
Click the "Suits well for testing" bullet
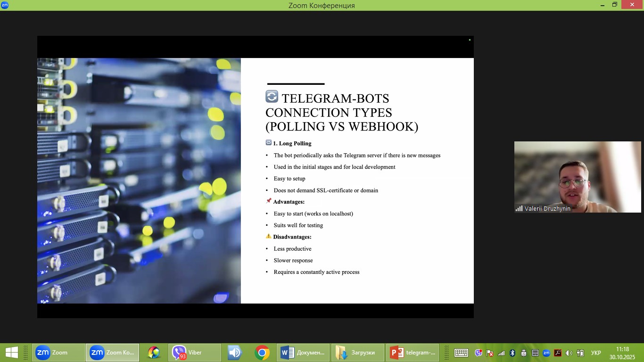298,225
